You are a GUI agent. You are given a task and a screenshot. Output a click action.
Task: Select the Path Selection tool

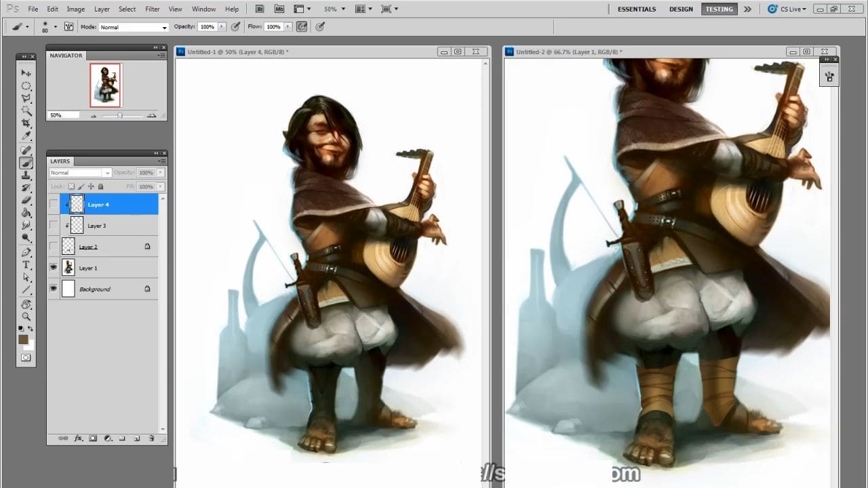tap(26, 277)
